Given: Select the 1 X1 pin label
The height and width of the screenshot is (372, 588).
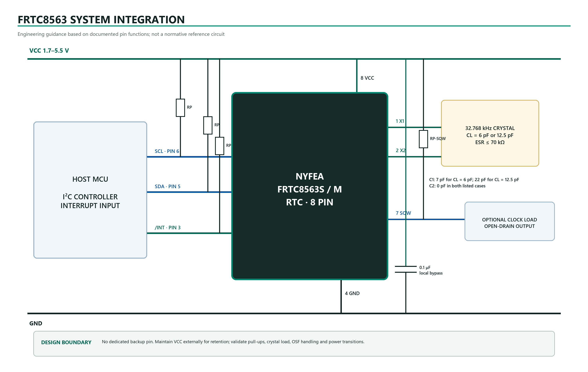Looking at the screenshot, I should (x=400, y=121).
